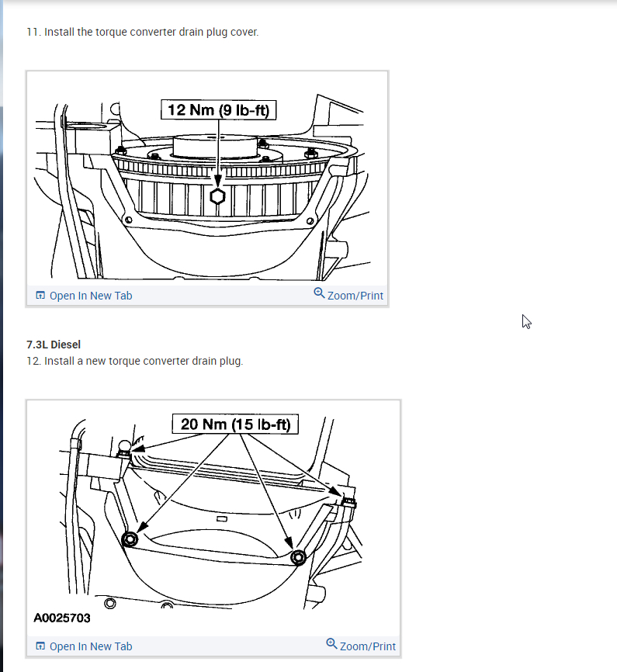Image resolution: width=617 pixels, height=672 pixels.
Task: Click the torque converter drain plug diagram
Action: (x=207, y=179)
